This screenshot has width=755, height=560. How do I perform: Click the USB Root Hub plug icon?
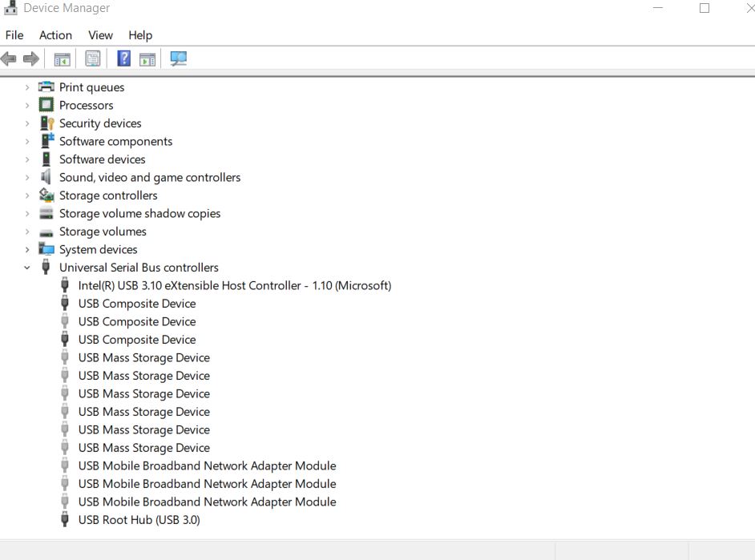tap(65, 520)
